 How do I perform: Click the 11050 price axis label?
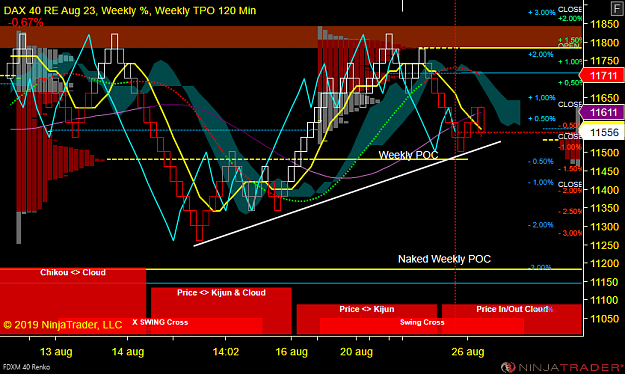click(604, 319)
